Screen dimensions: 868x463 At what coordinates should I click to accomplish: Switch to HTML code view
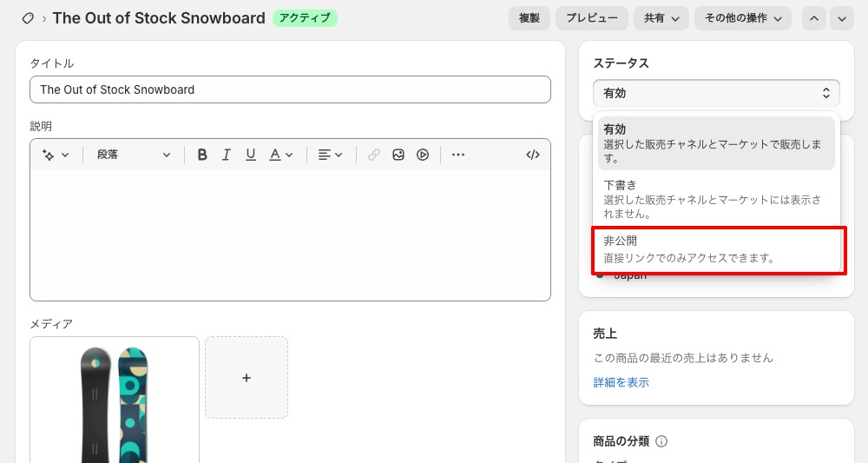tap(533, 155)
